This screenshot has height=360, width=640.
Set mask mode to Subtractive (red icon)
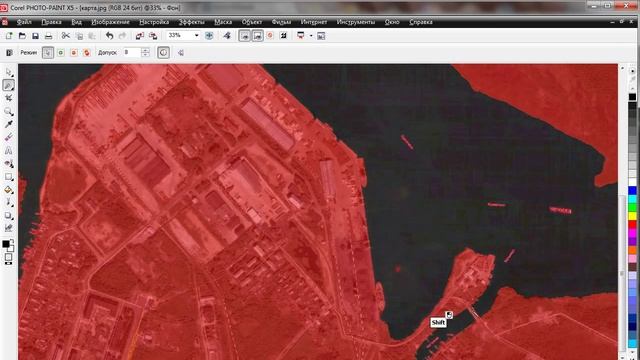(x=73, y=53)
